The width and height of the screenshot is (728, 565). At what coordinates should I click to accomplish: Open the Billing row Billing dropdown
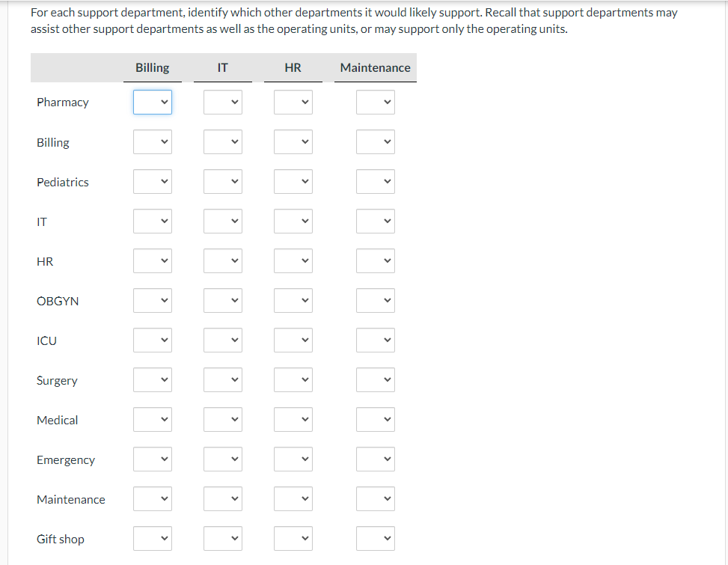(x=153, y=142)
